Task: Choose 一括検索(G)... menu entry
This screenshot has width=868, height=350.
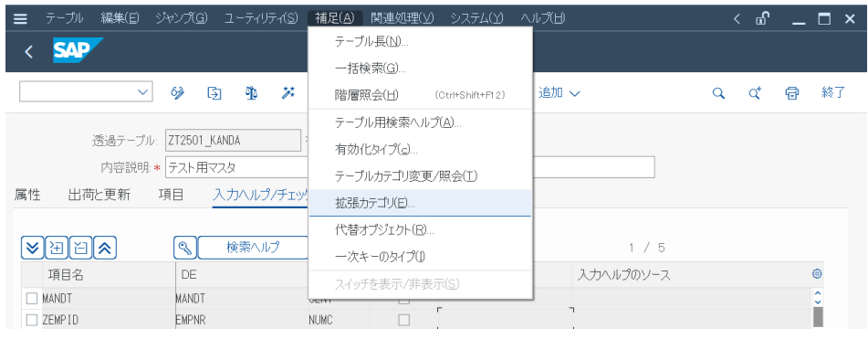Action: click(x=420, y=69)
